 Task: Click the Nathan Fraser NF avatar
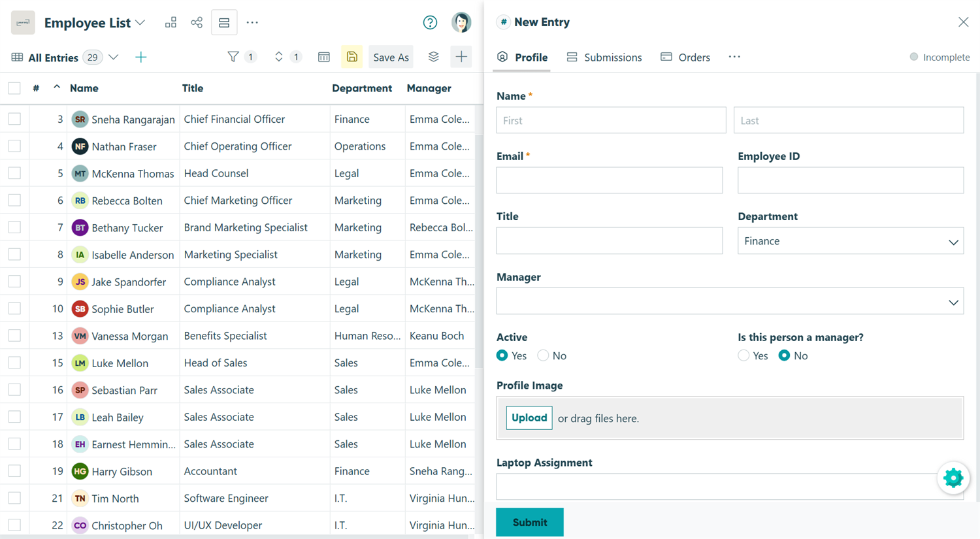click(80, 146)
